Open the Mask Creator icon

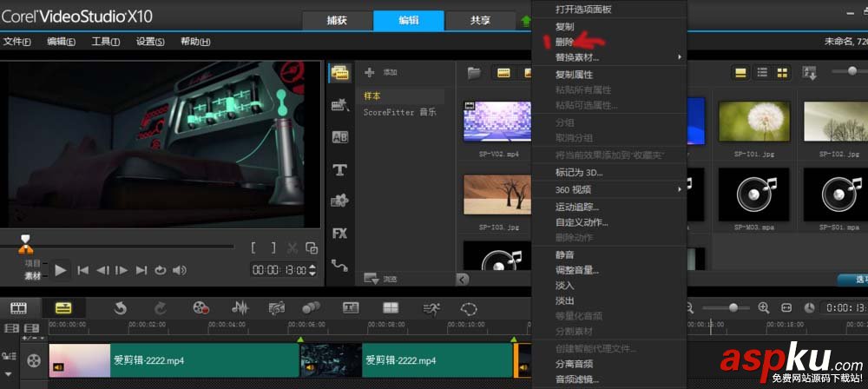pyautogui.click(x=469, y=308)
